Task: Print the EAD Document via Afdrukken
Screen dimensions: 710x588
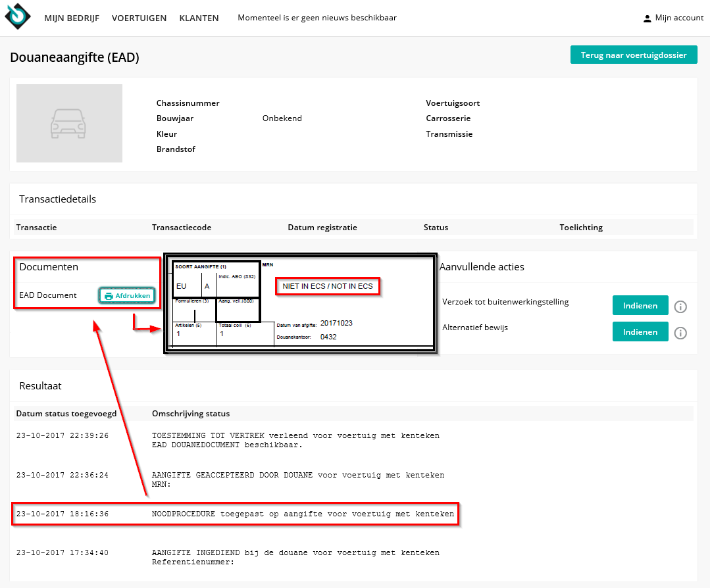Action: (x=126, y=295)
